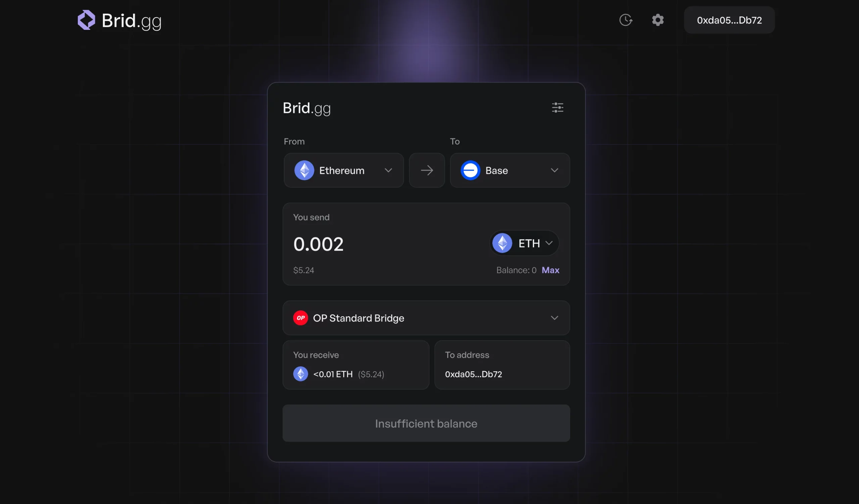Screen dimensions: 859x504
Task: Click Max to use full ETH balance
Action: pos(550,270)
